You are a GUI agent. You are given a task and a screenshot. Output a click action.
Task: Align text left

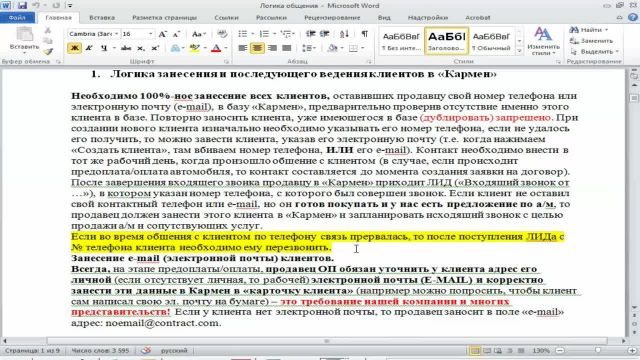(242, 48)
